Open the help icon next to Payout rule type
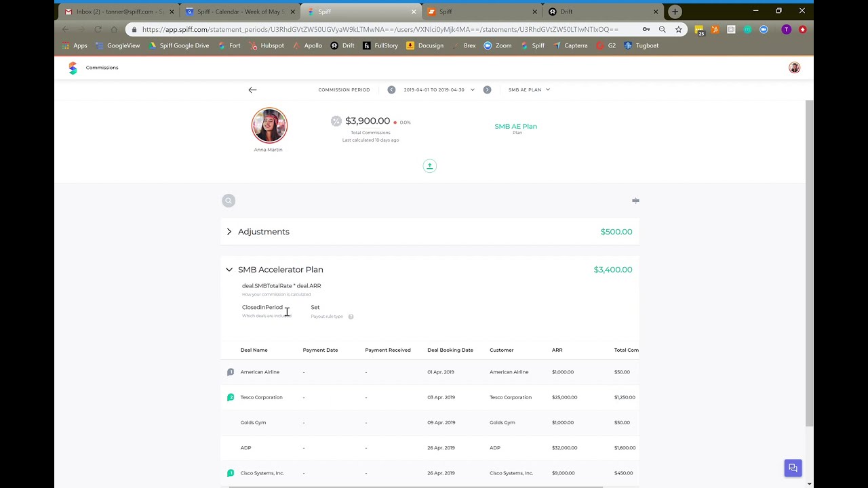Viewport: 868px width, 488px height. click(351, 317)
